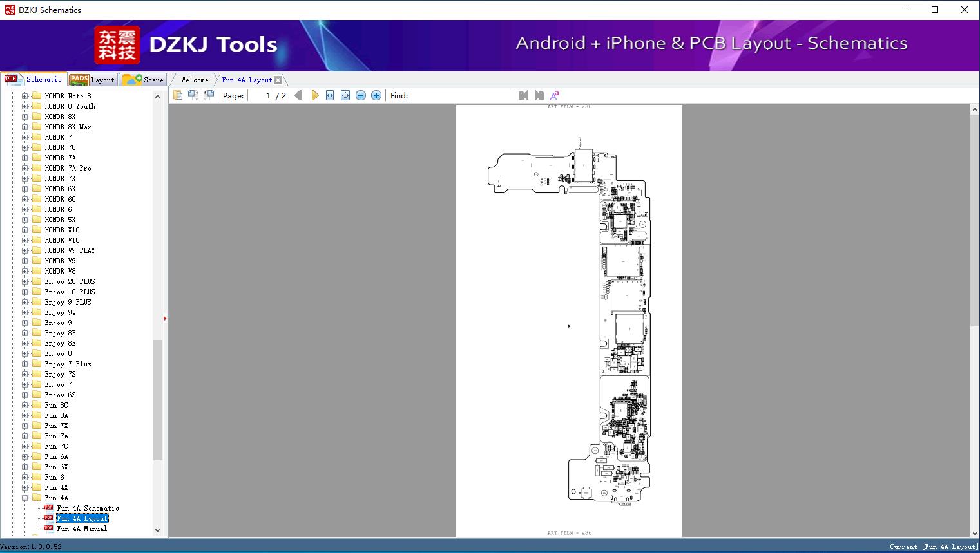980x553 pixels.
Task: Click the HONOR Note 8 folder icon
Action: (37, 96)
